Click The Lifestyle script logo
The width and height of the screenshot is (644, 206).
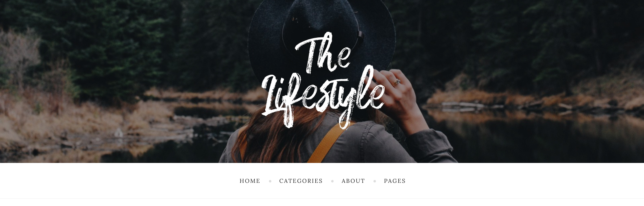[x=323, y=80]
